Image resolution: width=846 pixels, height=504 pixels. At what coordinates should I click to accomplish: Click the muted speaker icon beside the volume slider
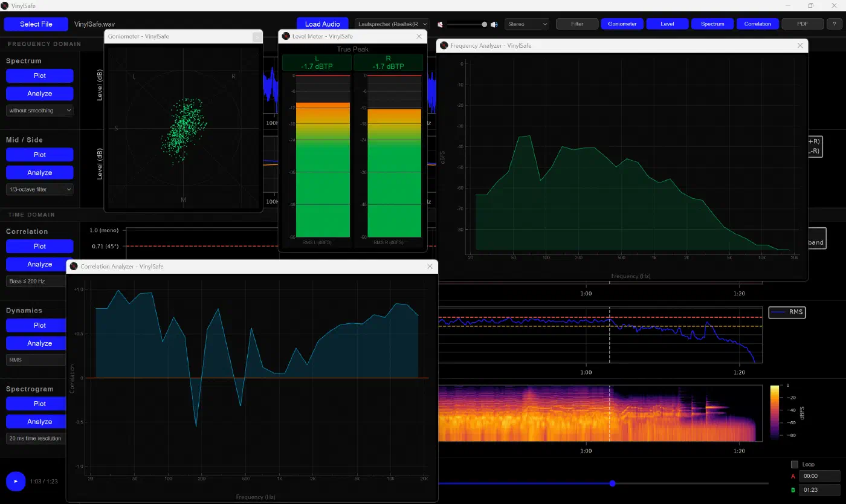[x=440, y=24]
